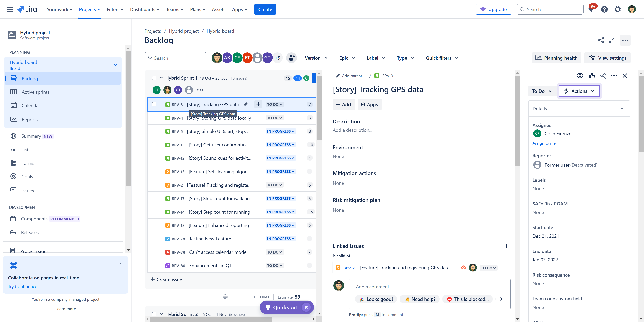Click the plus icon on BPV-3 row
Image resolution: width=644 pixels, height=322 pixels.
[258, 104]
